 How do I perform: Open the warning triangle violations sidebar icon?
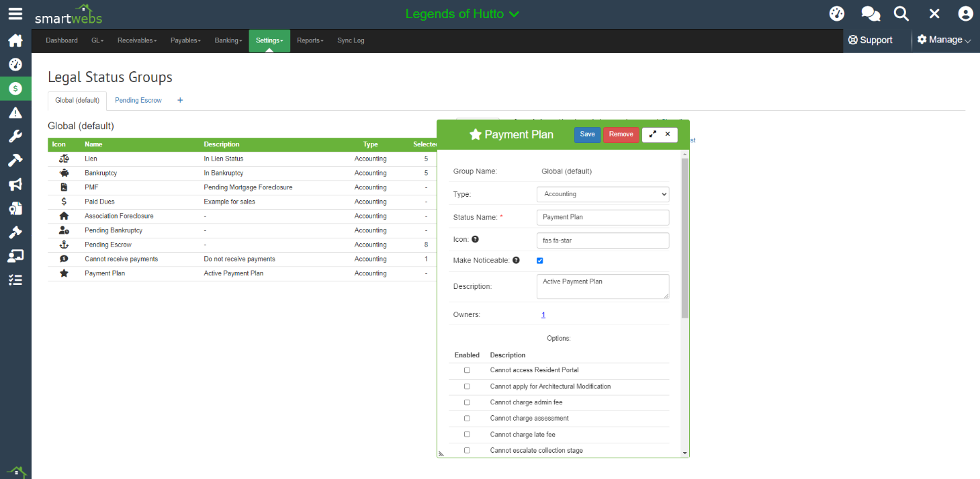click(15, 112)
